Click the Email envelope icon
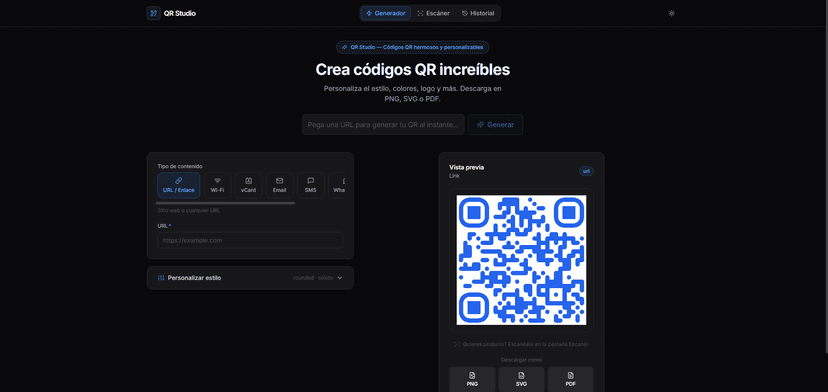The width and height of the screenshot is (828, 392). (279, 181)
